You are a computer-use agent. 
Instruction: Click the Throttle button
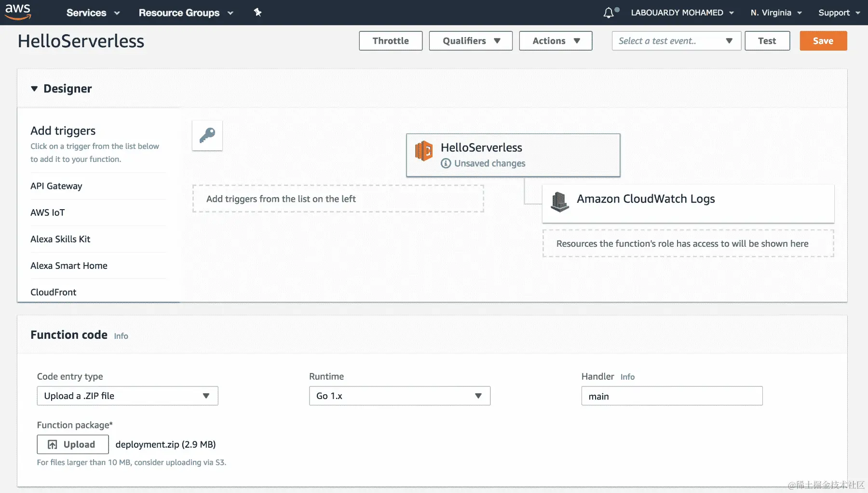point(391,41)
